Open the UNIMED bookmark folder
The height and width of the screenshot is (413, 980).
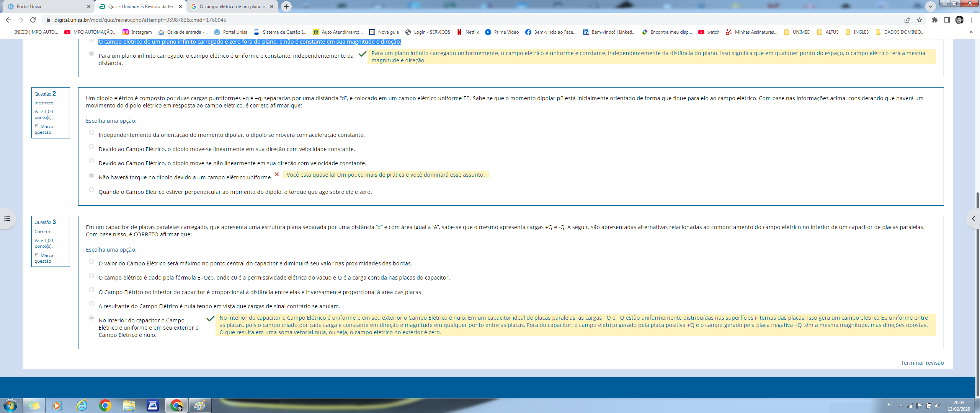(x=797, y=32)
